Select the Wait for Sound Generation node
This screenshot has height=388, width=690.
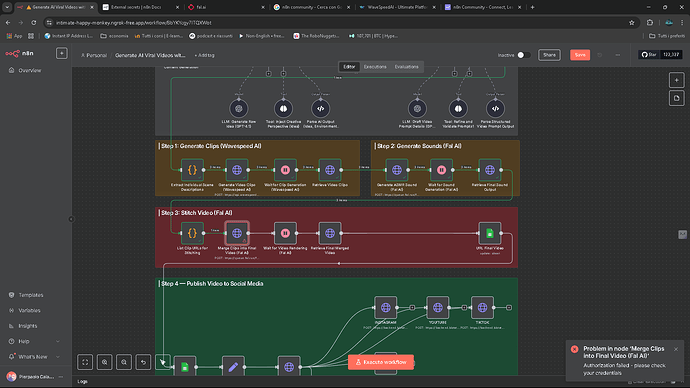[x=441, y=170]
